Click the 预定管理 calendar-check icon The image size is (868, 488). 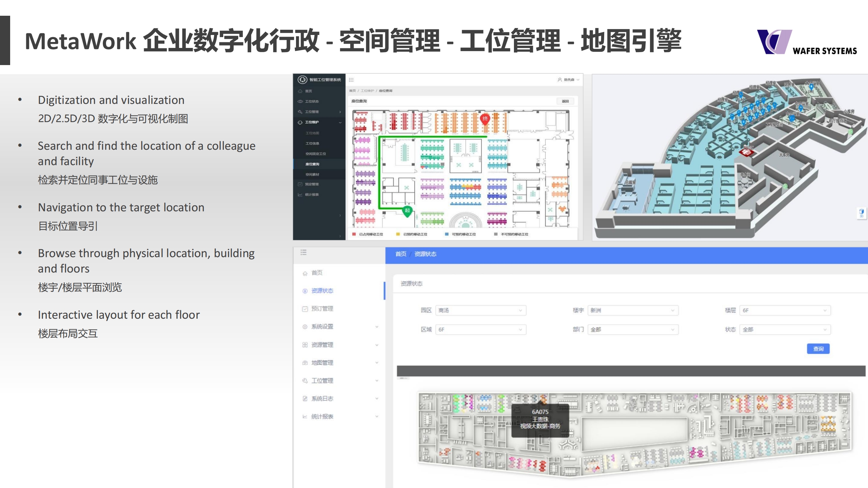click(300, 184)
